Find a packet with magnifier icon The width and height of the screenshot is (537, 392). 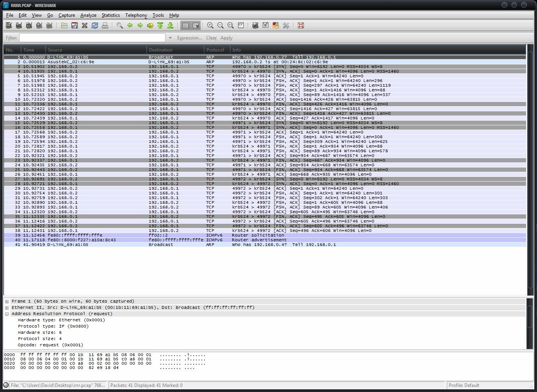[x=120, y=25]
